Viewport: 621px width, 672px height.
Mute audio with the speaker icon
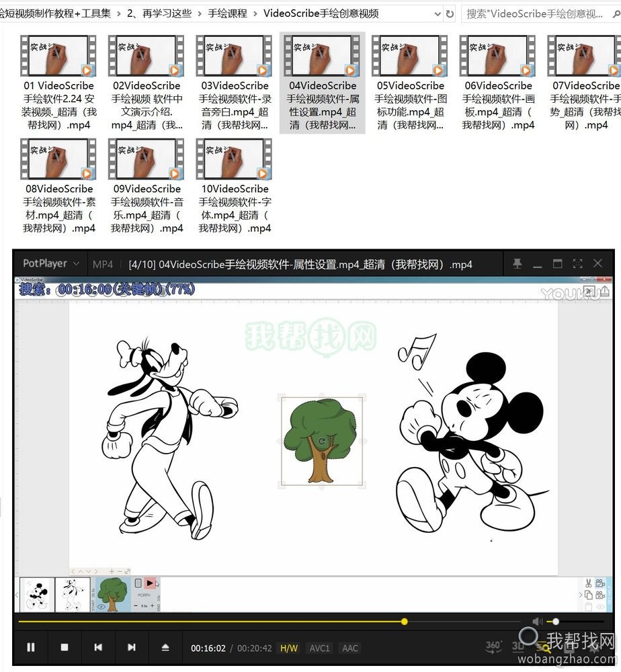point(537,622)
